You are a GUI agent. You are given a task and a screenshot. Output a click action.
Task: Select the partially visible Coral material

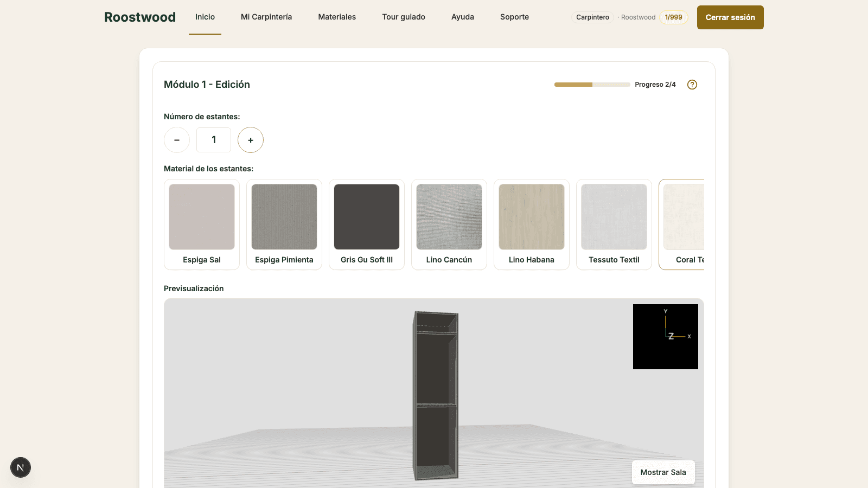click(x=682, y=224)
